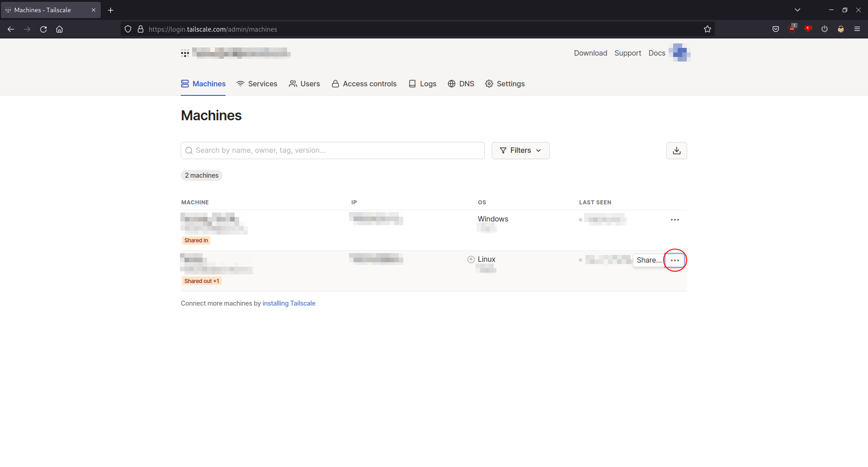This screenshot has height=467, width=868.
Task: Click Share... for the Linux machine
Action: pos(649,260)
